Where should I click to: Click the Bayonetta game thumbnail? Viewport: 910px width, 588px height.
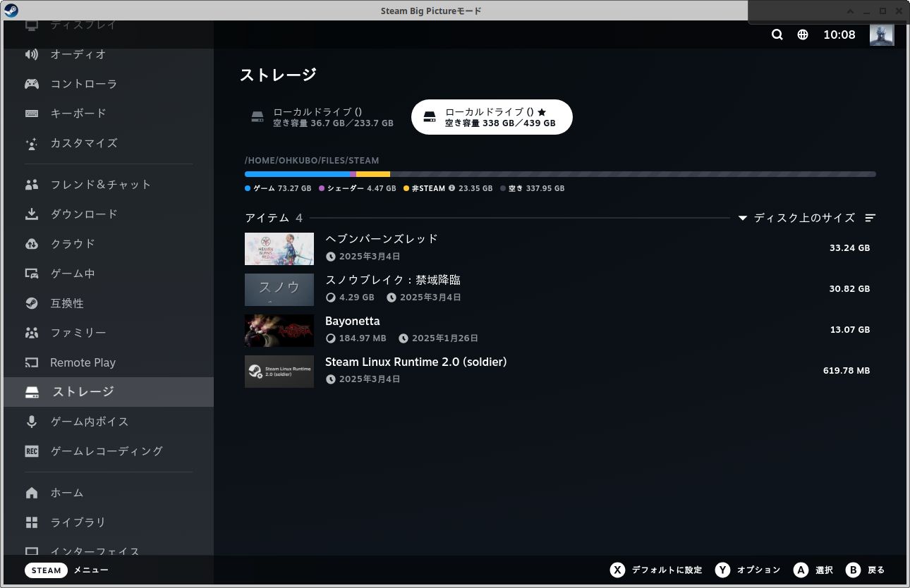(279, 331)
